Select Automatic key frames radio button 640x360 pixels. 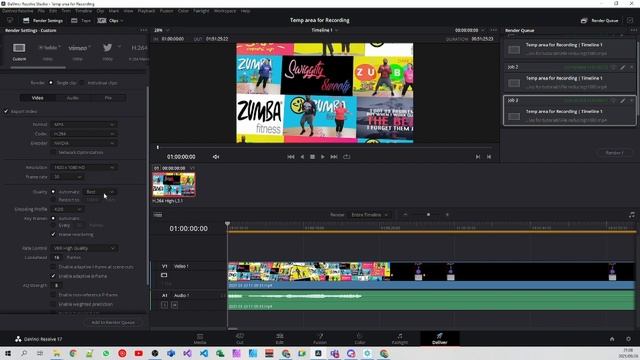[53, 218]
